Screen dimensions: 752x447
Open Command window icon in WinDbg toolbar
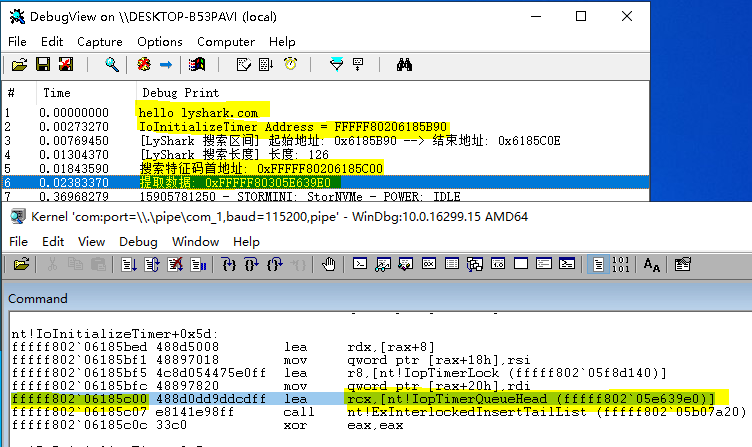360,264
